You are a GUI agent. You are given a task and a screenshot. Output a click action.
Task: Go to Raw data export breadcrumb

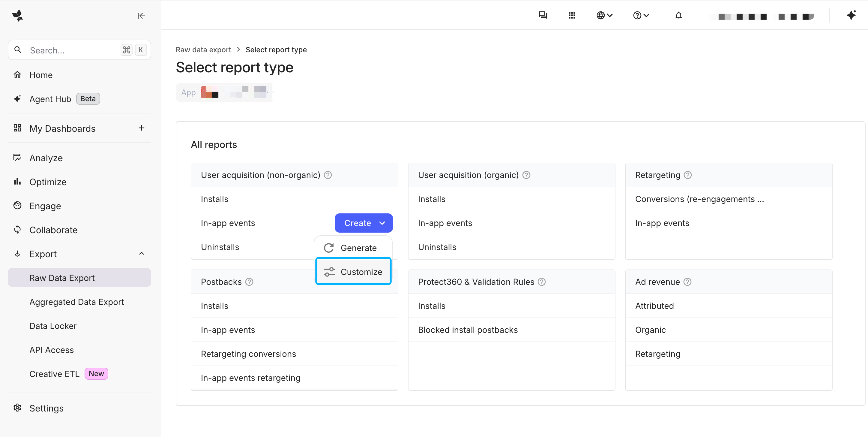click(x=203, y=50)
